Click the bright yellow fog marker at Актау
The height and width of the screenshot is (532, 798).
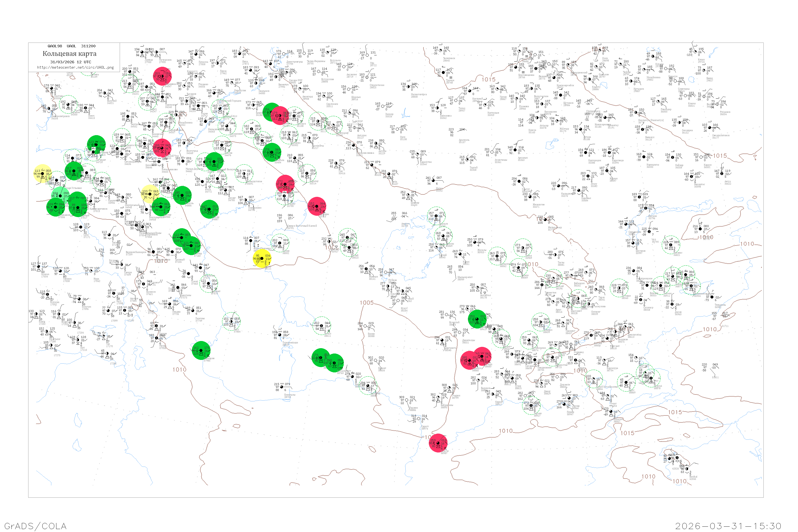[262, 259]
